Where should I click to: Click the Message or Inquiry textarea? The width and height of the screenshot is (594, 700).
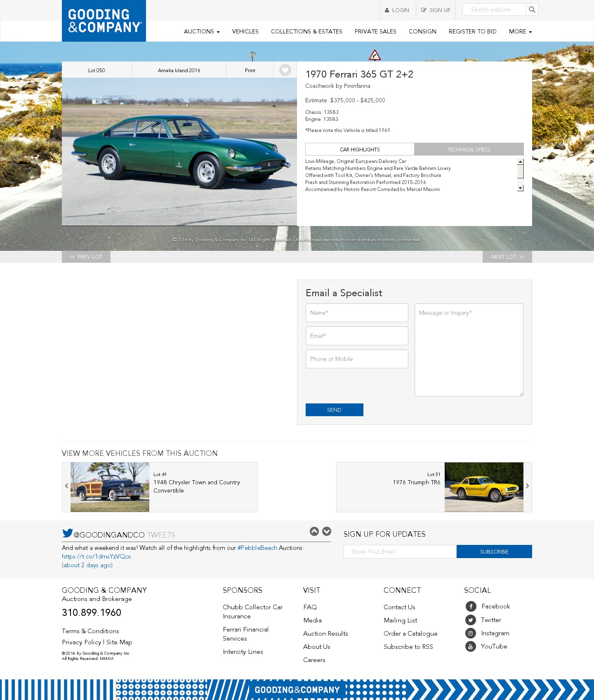pyautogui.click(x=469, y=350)
